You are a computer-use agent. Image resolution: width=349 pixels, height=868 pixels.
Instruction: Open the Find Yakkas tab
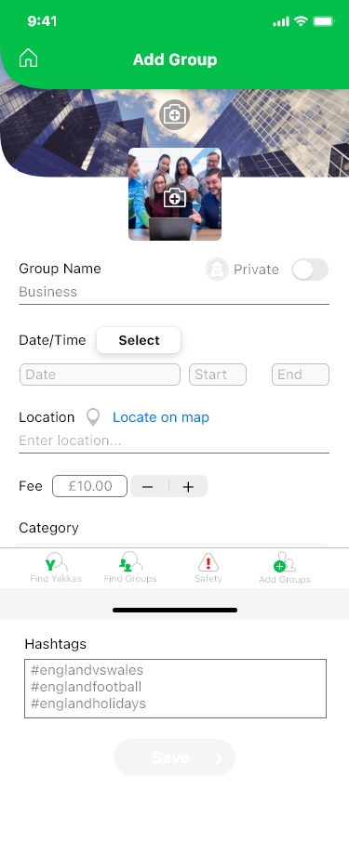(x=56, y=568)
